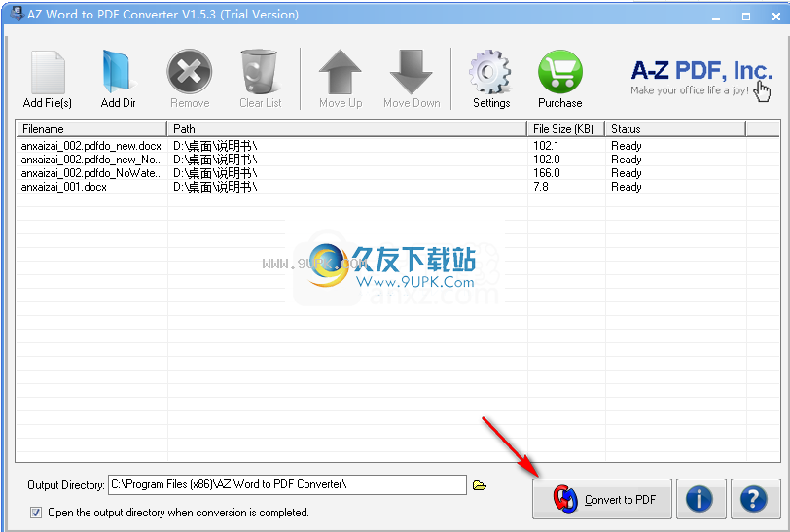
Task: Sort by the Path column header
Action: pos(346,129)
